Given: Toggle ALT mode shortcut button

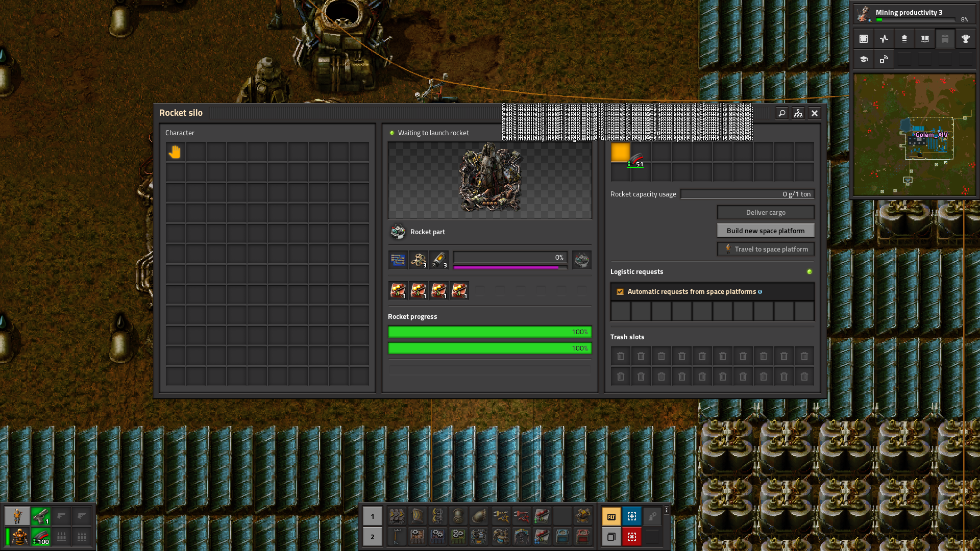Looking at the screenshot, I should [x=611, y=516].
